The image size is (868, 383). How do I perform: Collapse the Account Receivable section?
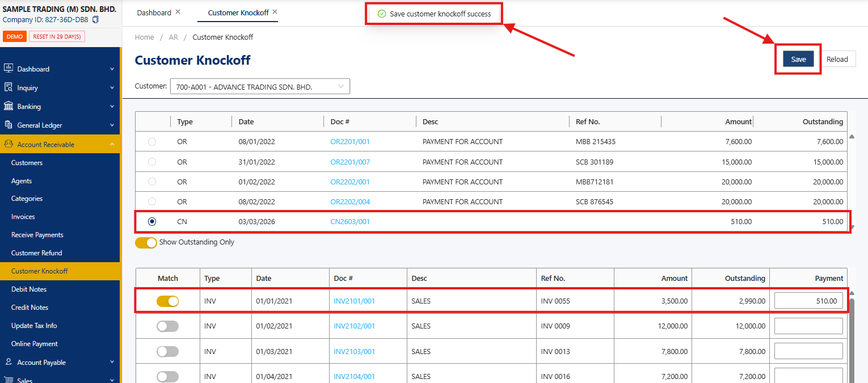tap(112, 145)
